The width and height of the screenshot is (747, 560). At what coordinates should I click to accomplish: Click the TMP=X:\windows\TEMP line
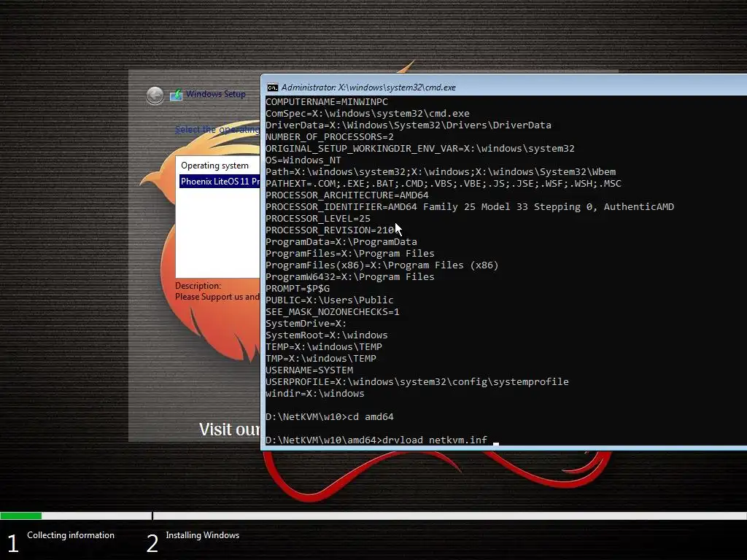pyautogui.click(x=321, y=359)
